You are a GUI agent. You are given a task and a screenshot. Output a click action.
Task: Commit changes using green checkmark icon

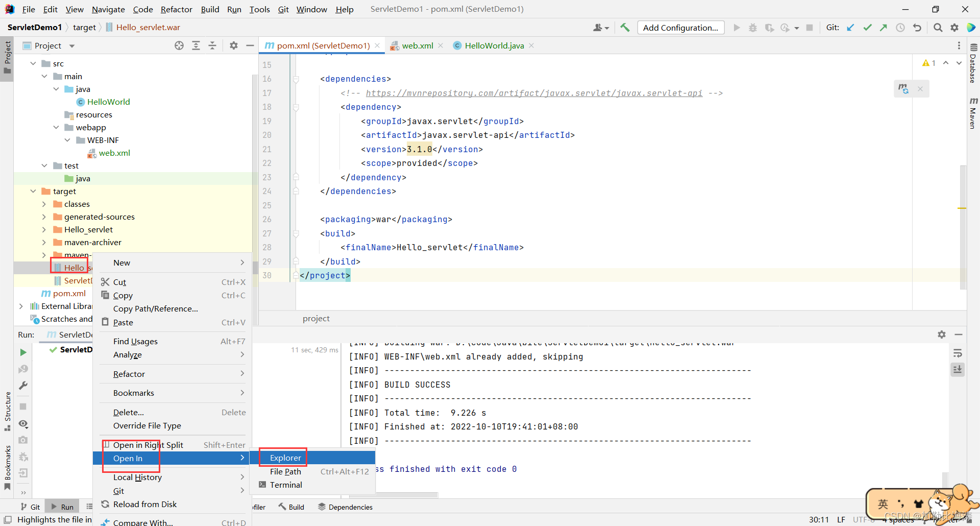(867, 28)
